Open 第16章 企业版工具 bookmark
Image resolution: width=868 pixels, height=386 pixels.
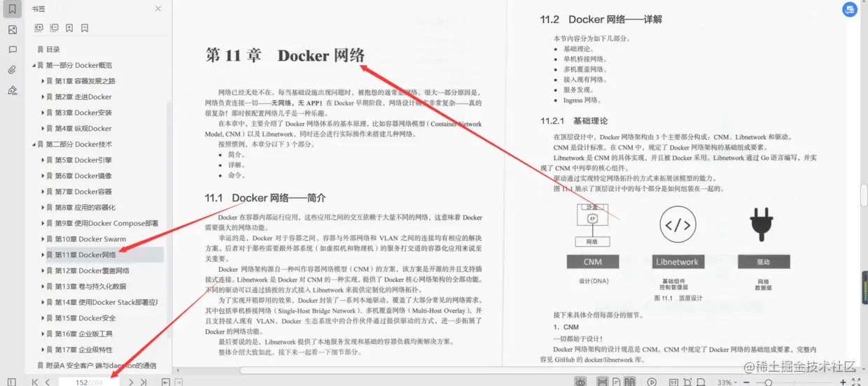83,334
